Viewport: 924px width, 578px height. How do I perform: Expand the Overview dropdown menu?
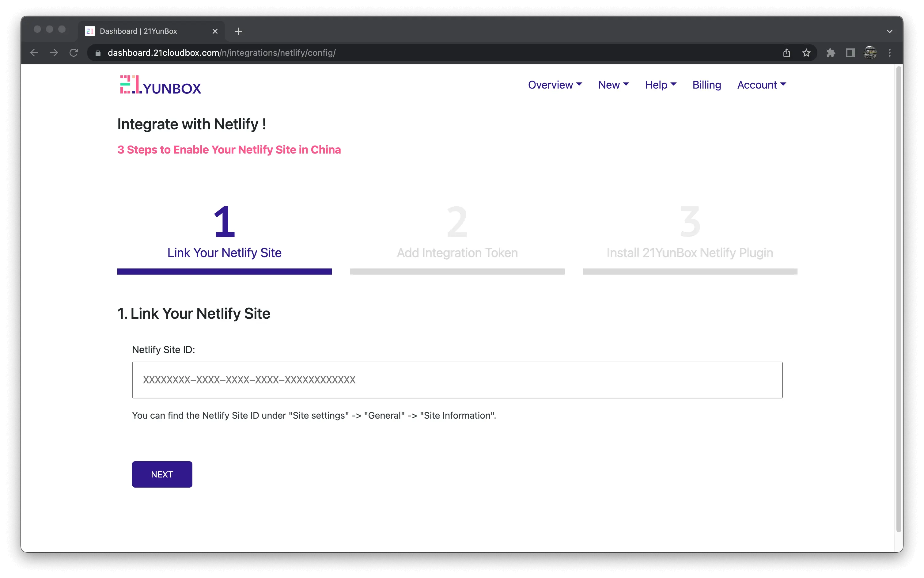[555, 85]
